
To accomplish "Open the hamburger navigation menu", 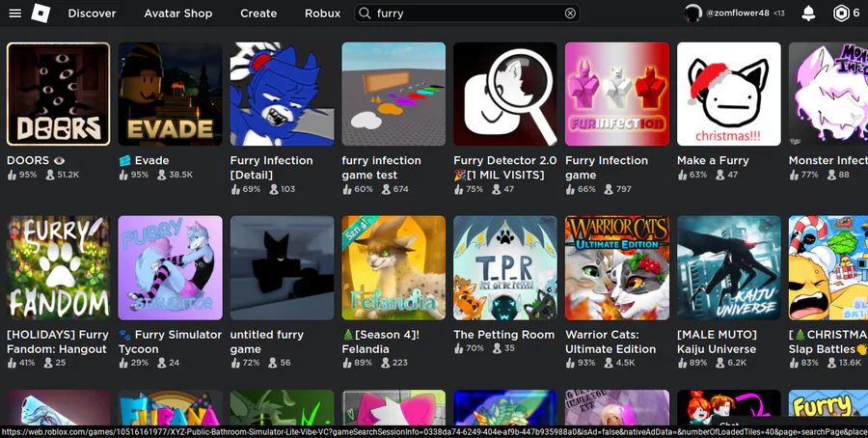I will 14,14.
